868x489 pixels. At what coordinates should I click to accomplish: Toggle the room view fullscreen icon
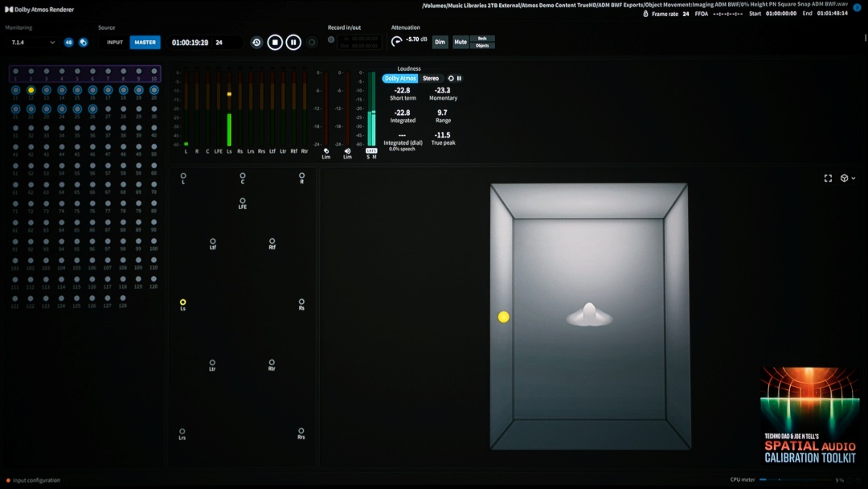coord(828,179)
